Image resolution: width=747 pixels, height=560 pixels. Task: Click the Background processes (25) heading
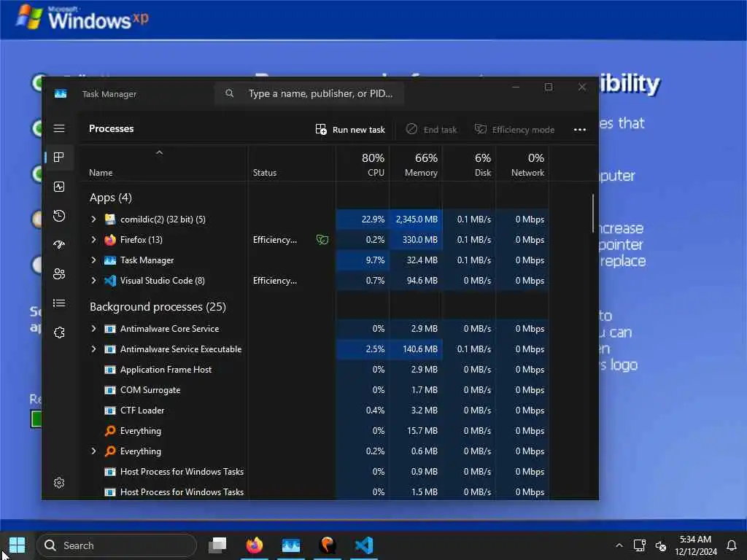[158, 307]
